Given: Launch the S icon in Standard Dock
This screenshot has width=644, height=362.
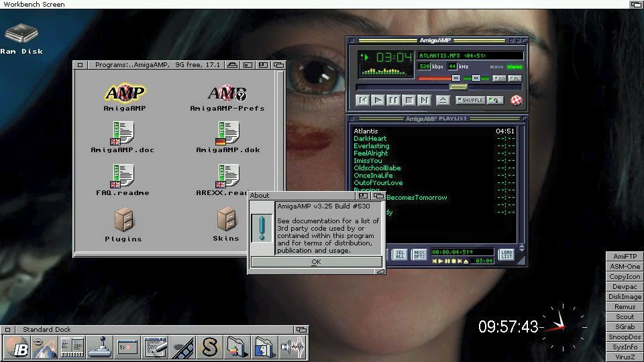Looking at the screenshot, I should tap(210, 347).
